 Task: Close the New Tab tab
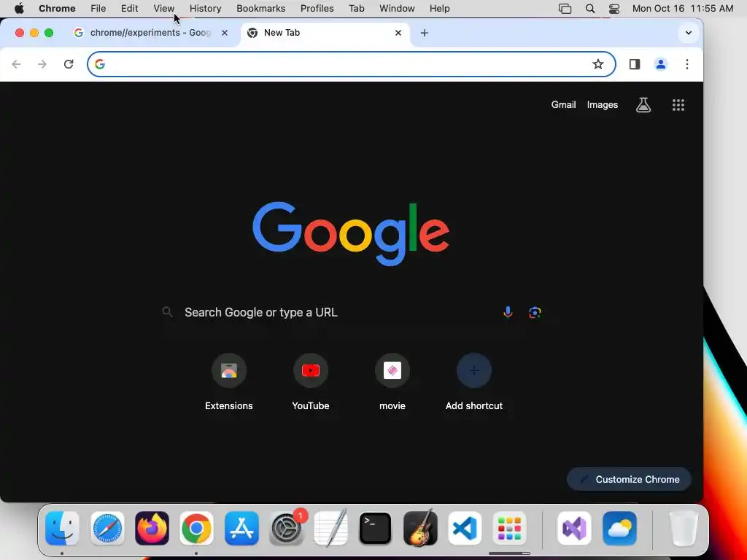pos(398,33)
